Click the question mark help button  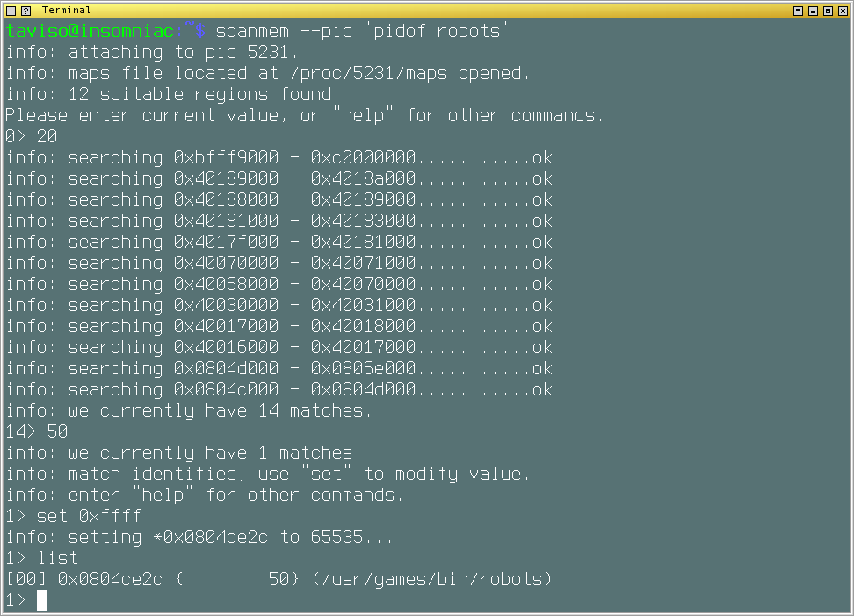pos(25,10)
